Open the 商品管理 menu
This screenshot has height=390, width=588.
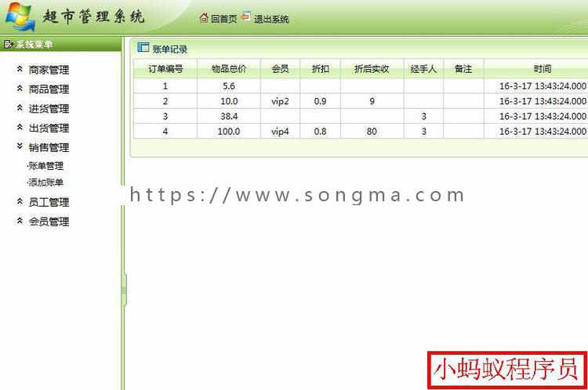pos(49,89)
